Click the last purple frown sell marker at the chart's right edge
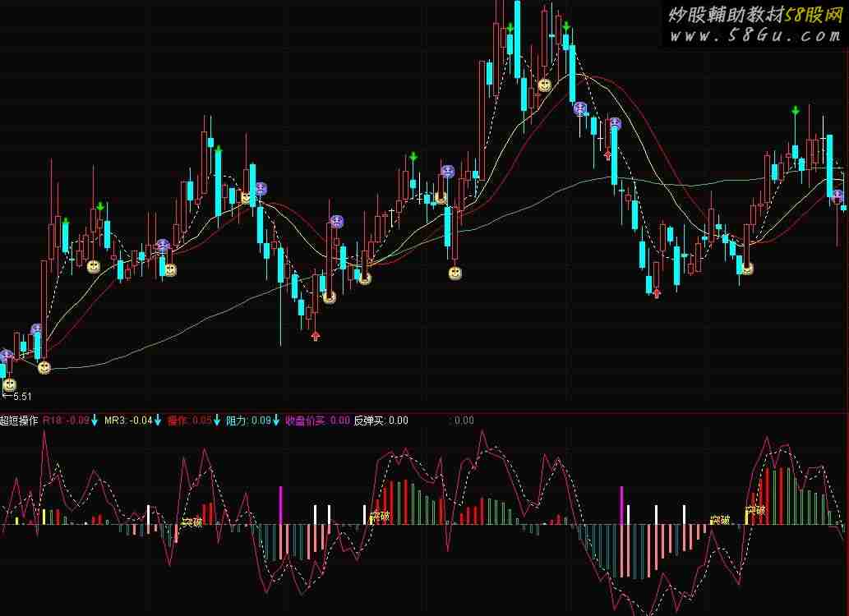849x616 pixels. pyautogui.click(x=837, y=195)
